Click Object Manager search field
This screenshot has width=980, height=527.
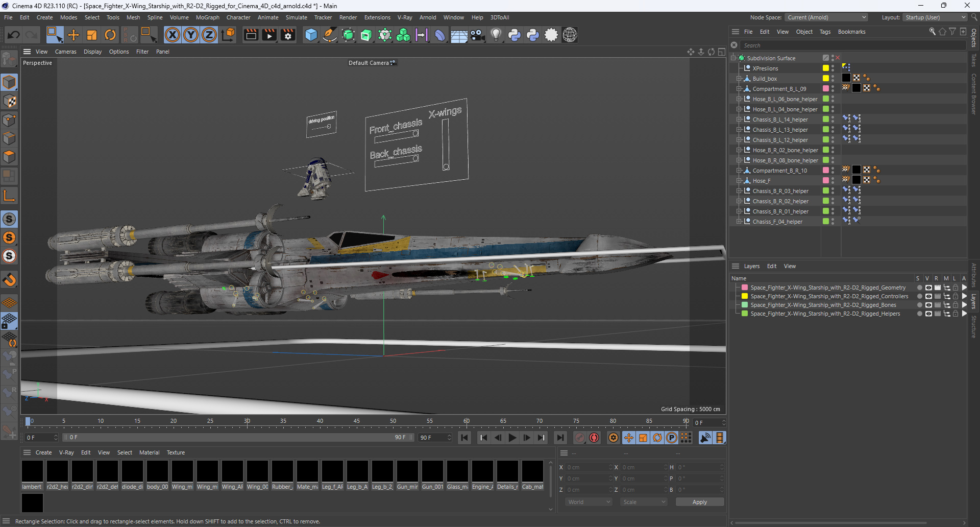coord(852,45)
